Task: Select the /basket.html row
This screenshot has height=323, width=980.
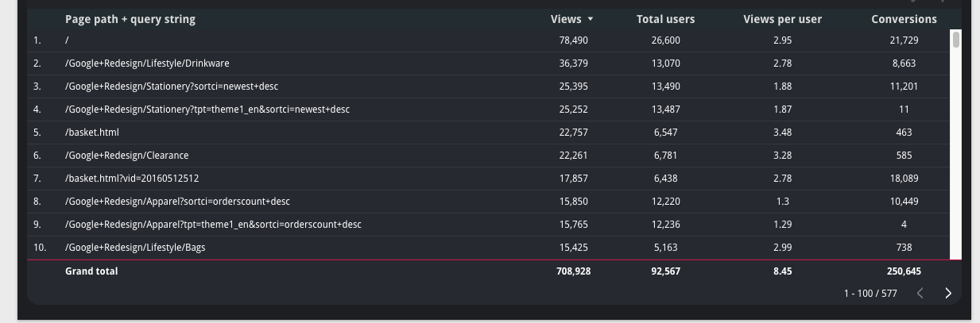Action: [x=489, y=133]
